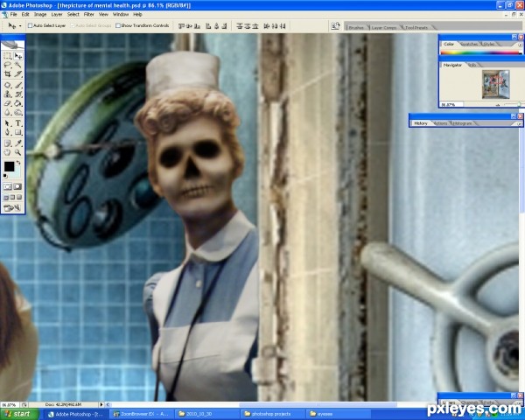Select the Brush tool

18,85
